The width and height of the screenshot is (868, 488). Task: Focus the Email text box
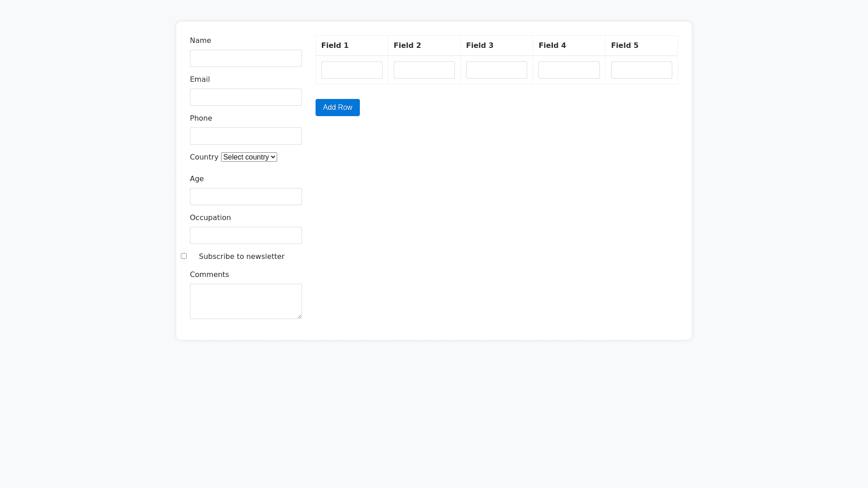245,97
